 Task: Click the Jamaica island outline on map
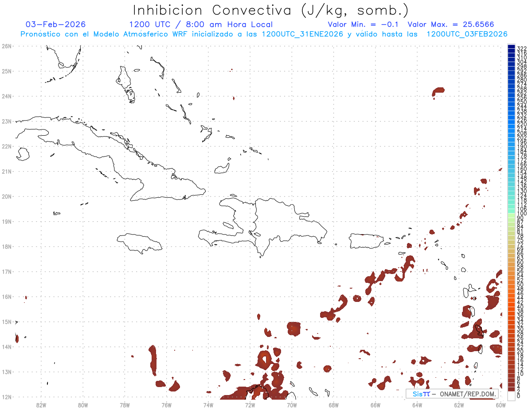point(140,243)
